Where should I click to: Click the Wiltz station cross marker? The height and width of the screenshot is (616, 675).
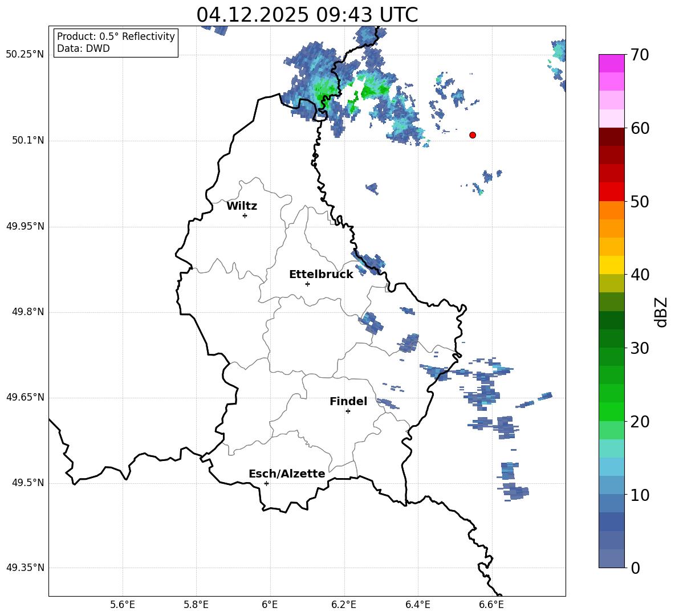[x=245, y=215]
